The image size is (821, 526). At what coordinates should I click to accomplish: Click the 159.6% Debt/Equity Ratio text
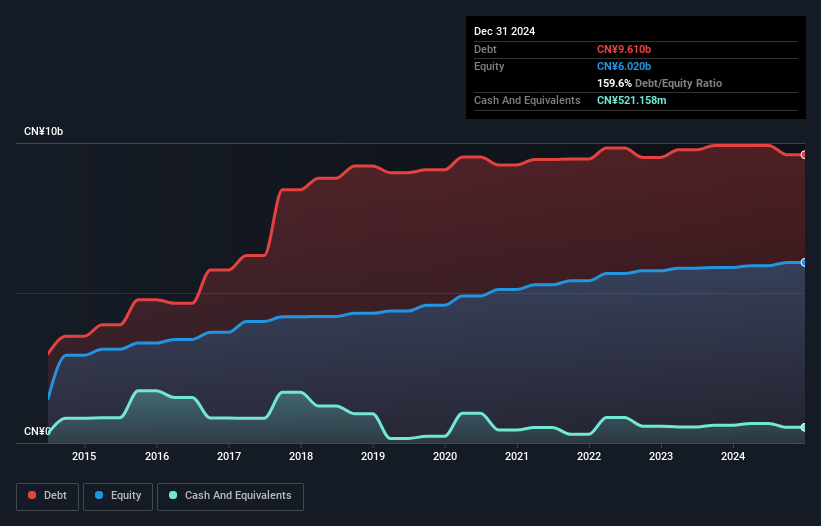click(x=659, y=83)
